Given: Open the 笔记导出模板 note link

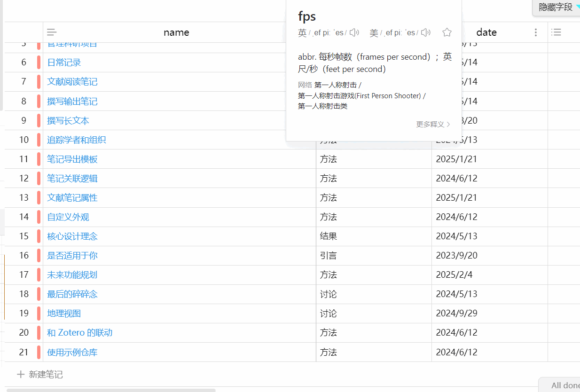Looking at the screenshot, I should pos(72,159).
